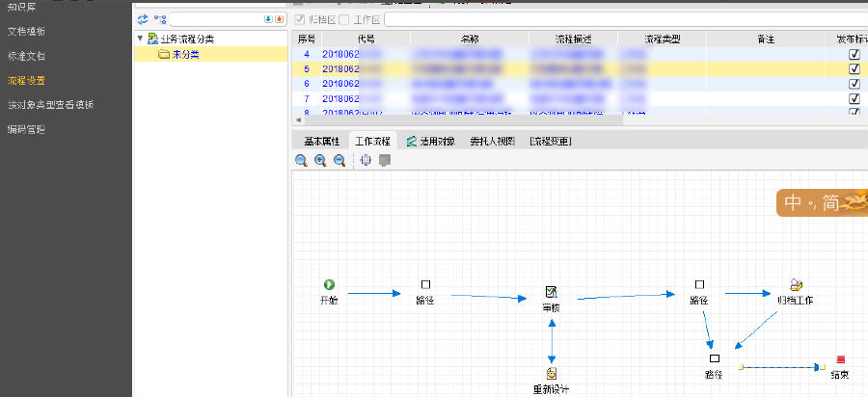Open 文档模板 in the left sidebar
The image size is (868, 397).
click(26, 32)
